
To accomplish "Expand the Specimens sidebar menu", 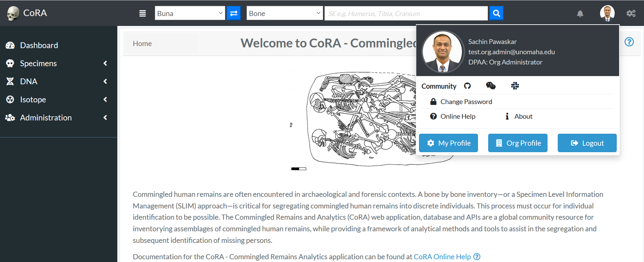I will pos(57,63).
